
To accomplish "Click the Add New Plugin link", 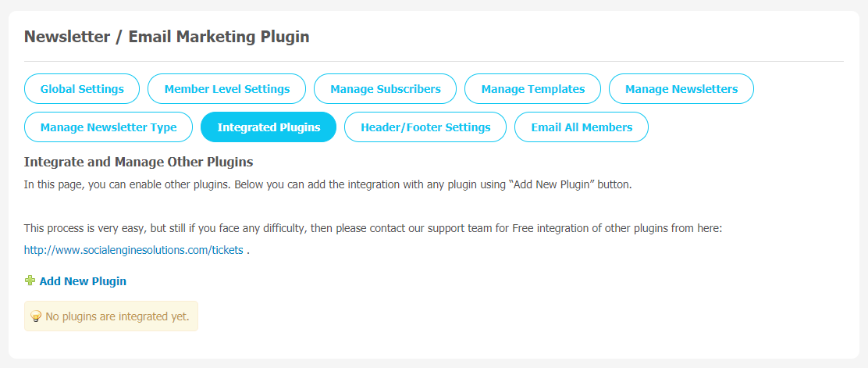I will [x=83, y=281].
